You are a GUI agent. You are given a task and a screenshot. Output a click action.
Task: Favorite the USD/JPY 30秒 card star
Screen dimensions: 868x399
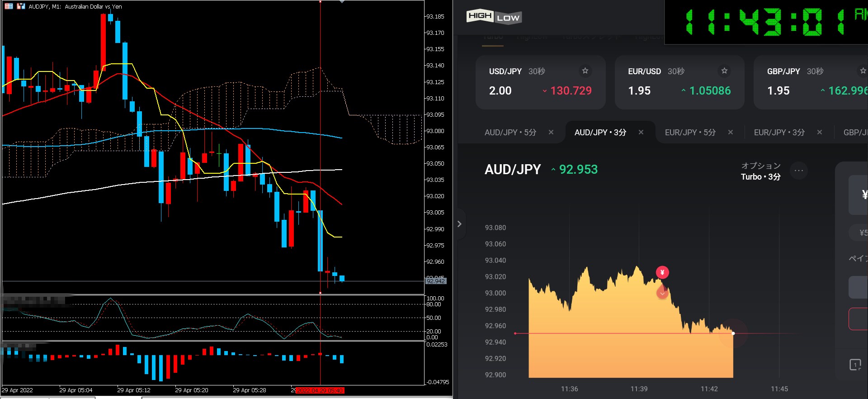(585, 71)
